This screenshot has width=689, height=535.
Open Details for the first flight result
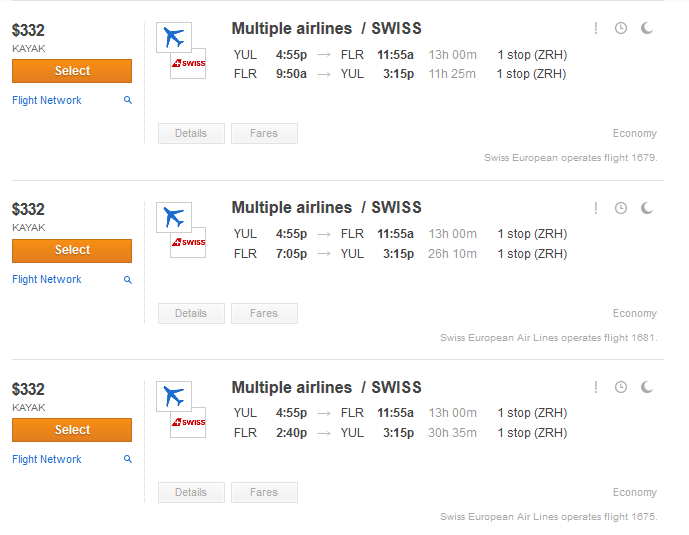click(x=191, y=134)
